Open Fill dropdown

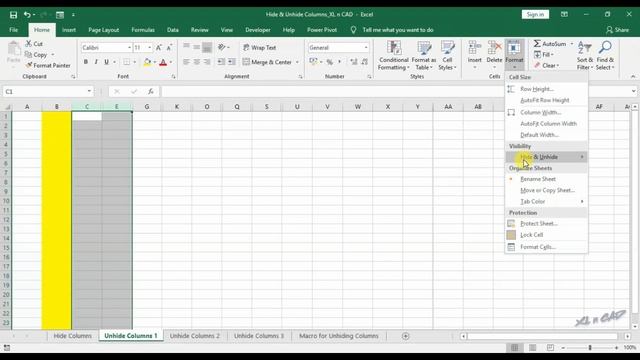coord(544,54)
